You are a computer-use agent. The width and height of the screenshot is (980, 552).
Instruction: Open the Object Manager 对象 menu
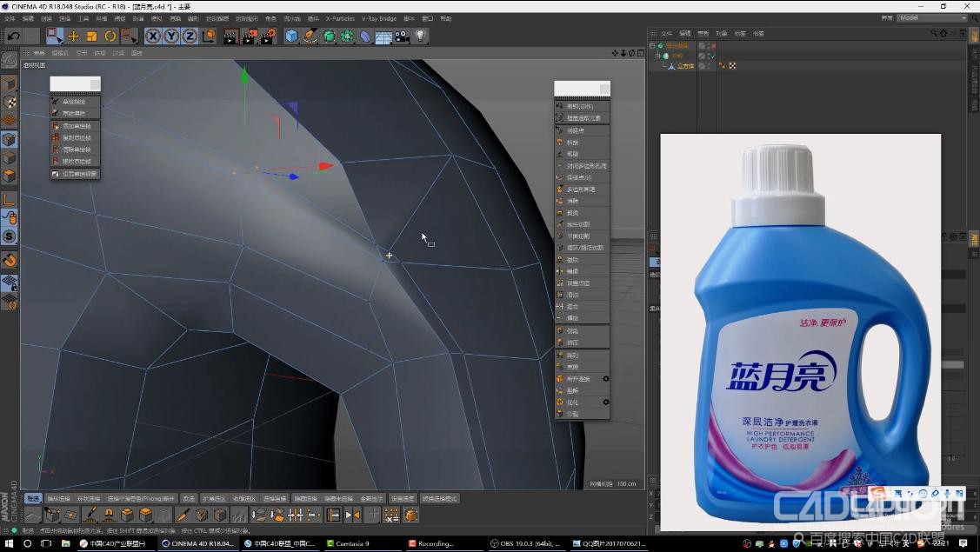pyautogui.click(x=721, y=33)
